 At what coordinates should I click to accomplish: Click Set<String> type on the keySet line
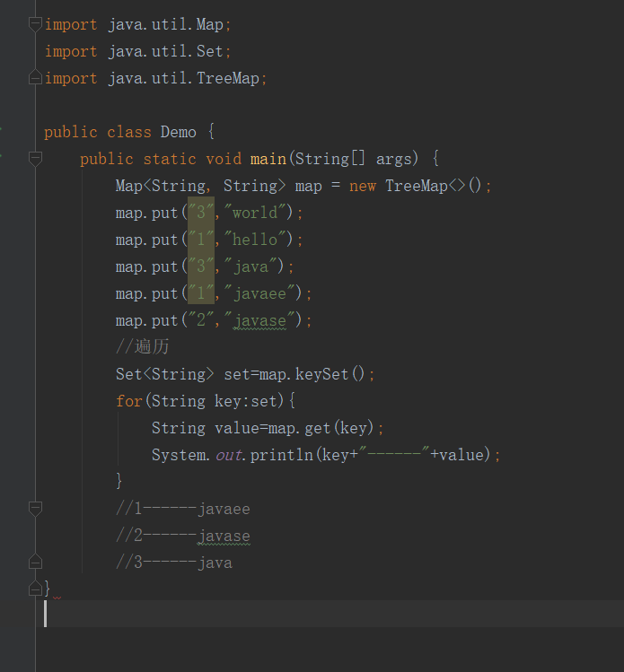click(x=164, y=374)
